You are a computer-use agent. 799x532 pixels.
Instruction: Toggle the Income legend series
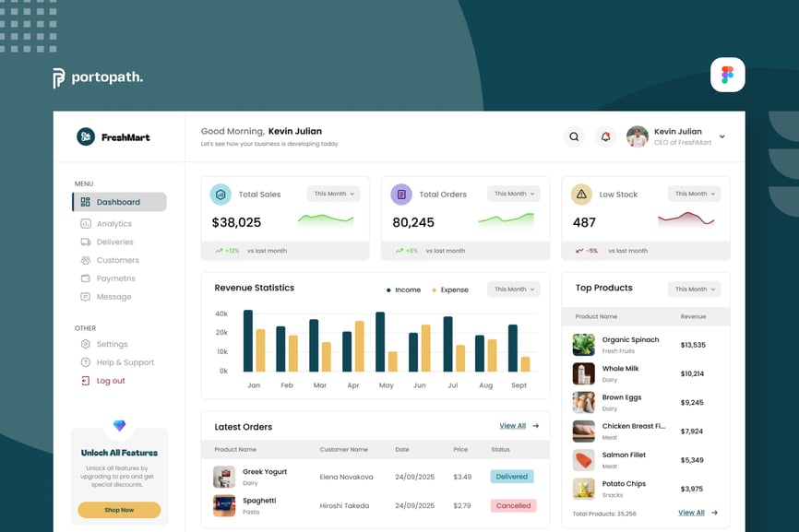coord(403,290)
